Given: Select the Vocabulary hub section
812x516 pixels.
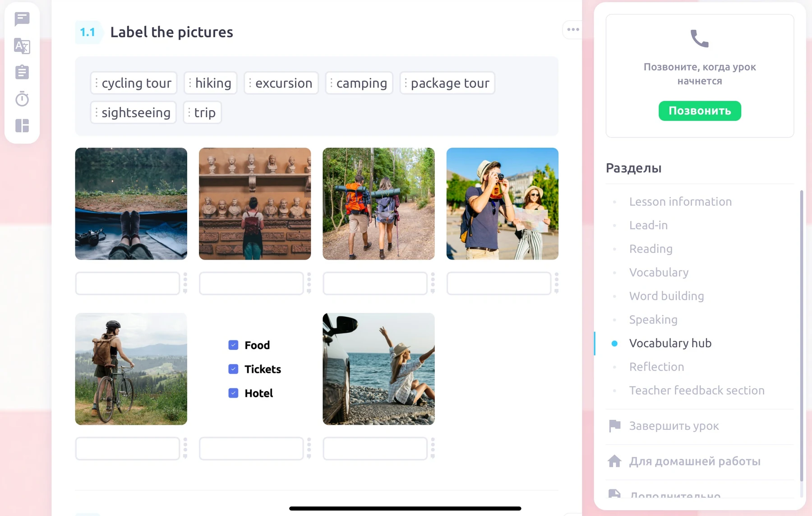Looking at the screenshot, I should pyautogui.click(x=670, y=343).
